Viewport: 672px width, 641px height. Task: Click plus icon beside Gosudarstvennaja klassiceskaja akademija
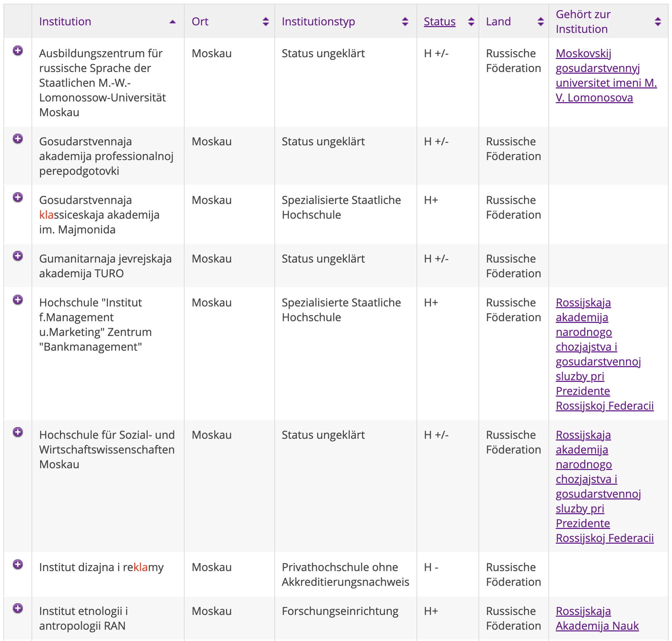[x=18, y=197]
